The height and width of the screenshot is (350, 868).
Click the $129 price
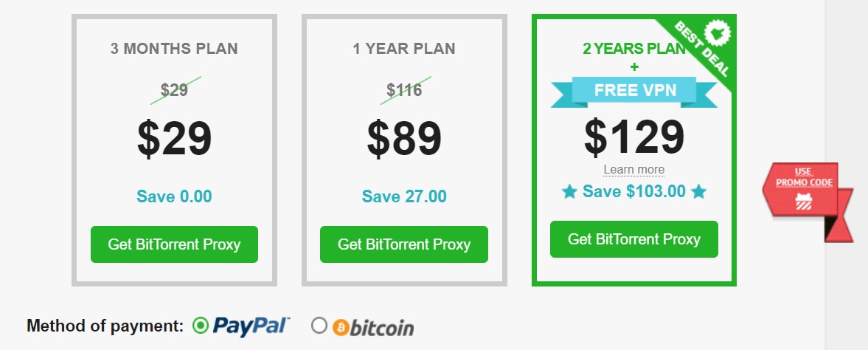(x=634, y=136)
